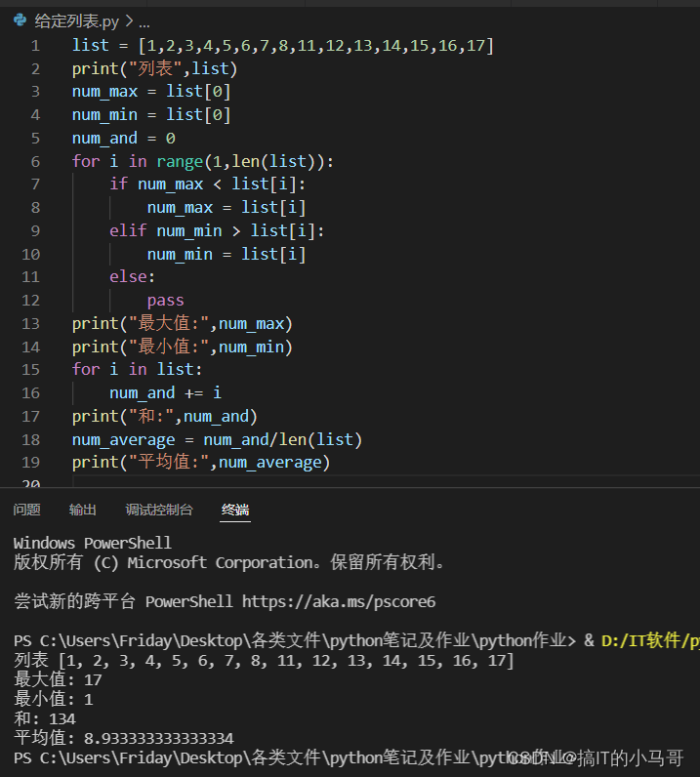Click the D:/IT软件 command path in terminal
The width and height of the screenshot is (700, 777).
tap(650, 640)
